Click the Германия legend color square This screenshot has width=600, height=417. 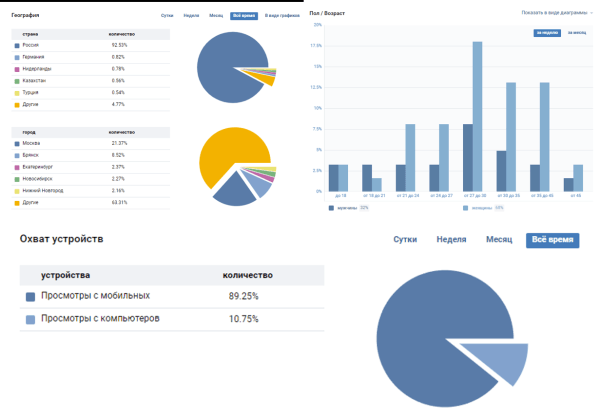pyautogui.click(x=16, y=57)
